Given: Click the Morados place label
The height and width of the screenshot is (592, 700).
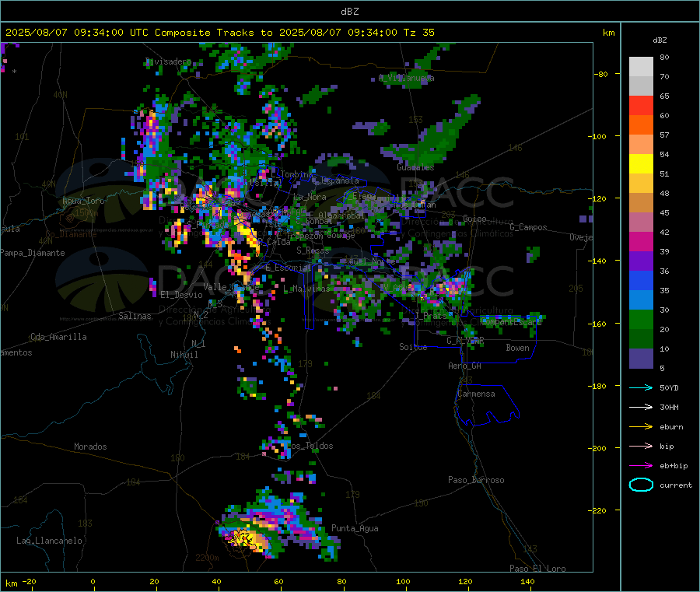Looking at the screenshot, I should coord(90,447).
